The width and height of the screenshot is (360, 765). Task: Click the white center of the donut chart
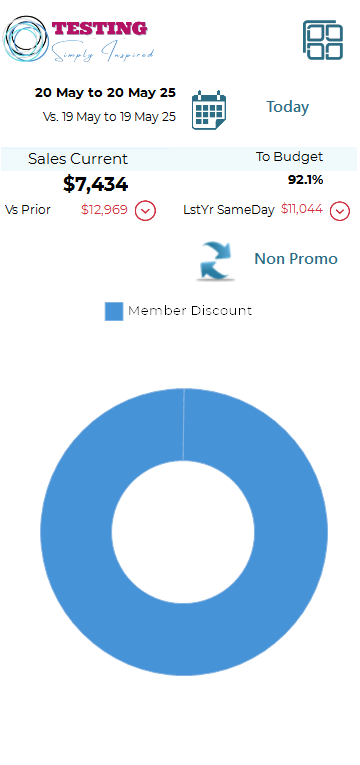point(183,532)
